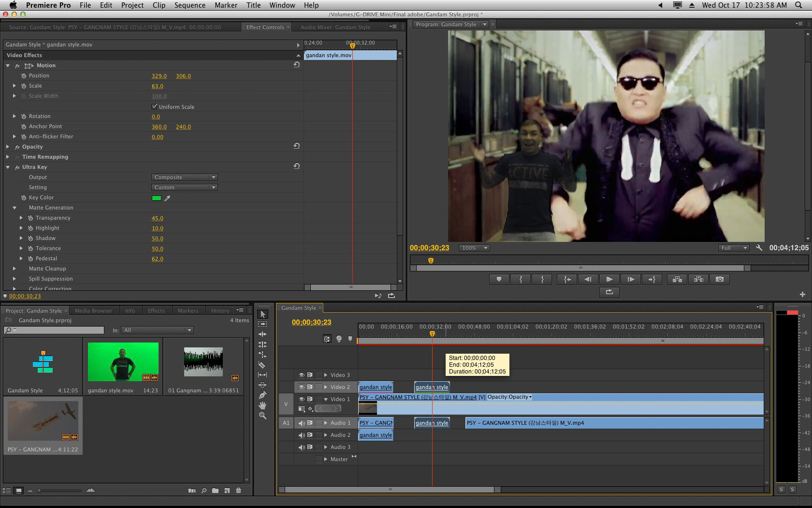Open the Ultra Key Output dropdown

184,178
